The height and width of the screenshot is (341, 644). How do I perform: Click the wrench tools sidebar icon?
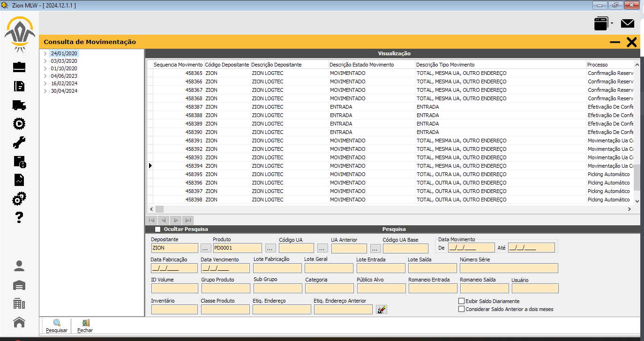coord(19,142)
